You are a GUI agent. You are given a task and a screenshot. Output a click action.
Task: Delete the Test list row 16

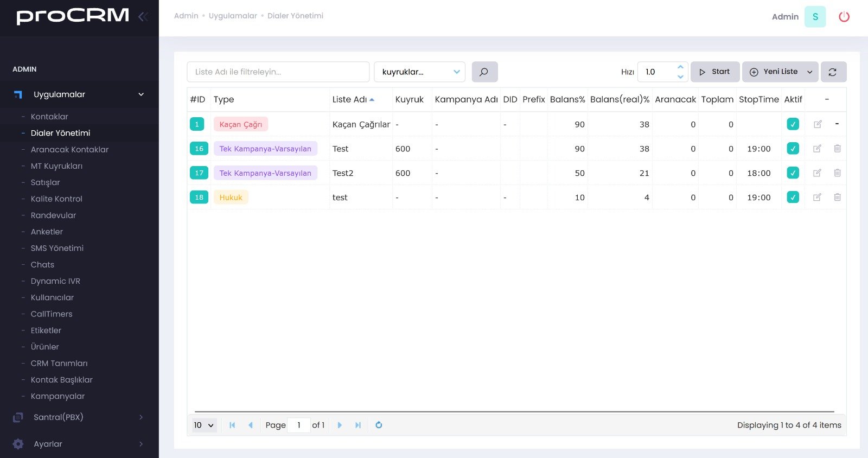tap(837, 149)
